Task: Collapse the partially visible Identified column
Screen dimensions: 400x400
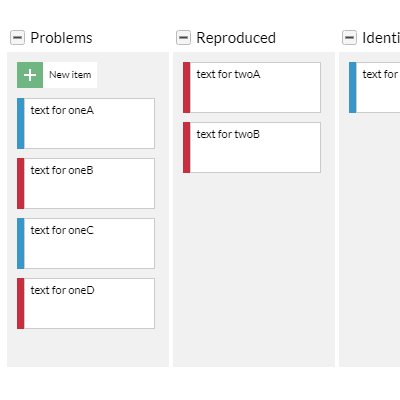Action: pyautogui.click(x=349, y=37)
